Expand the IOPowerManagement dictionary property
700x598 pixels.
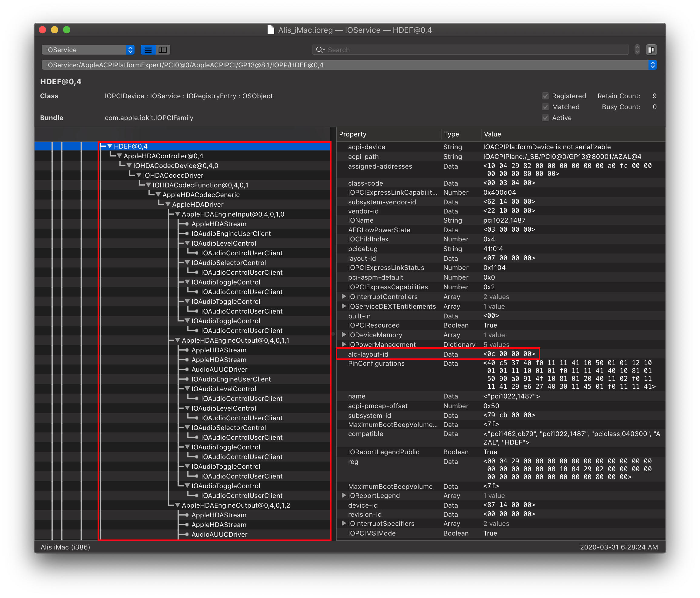coord(344,344)
